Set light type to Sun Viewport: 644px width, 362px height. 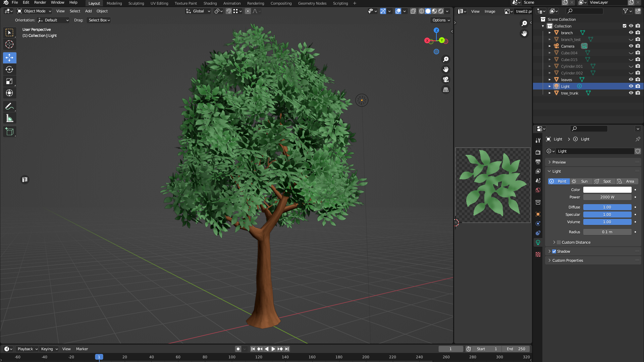tap(581, 181)
